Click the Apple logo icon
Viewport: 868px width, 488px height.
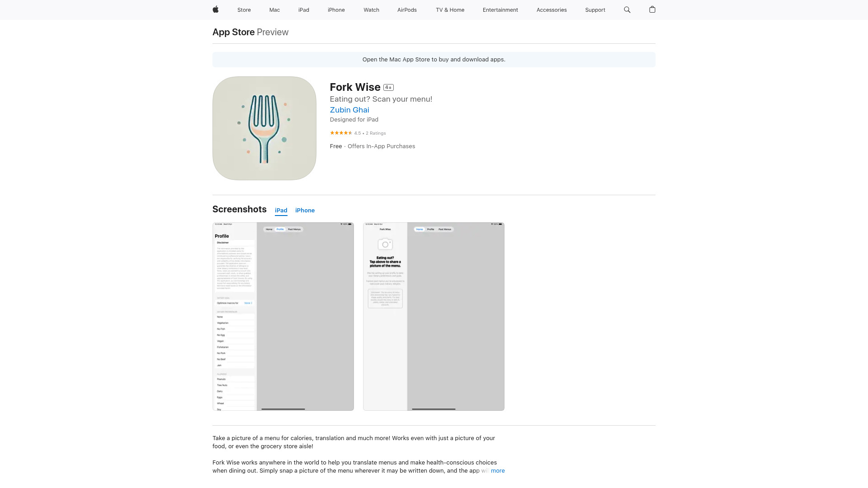[x=216, y=9]
